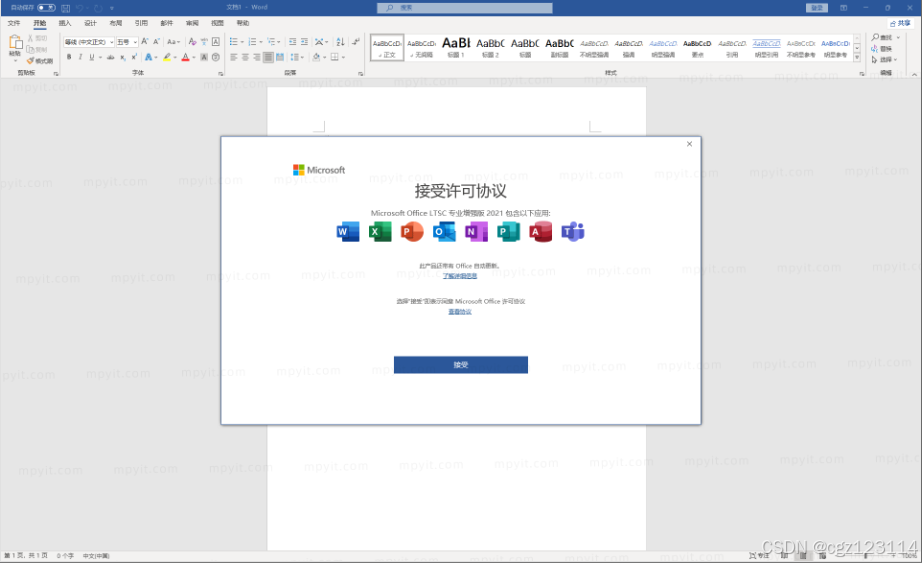Toggle show paragraph marks icon
This screenshot has height=563, width=922.
[355, 42]
